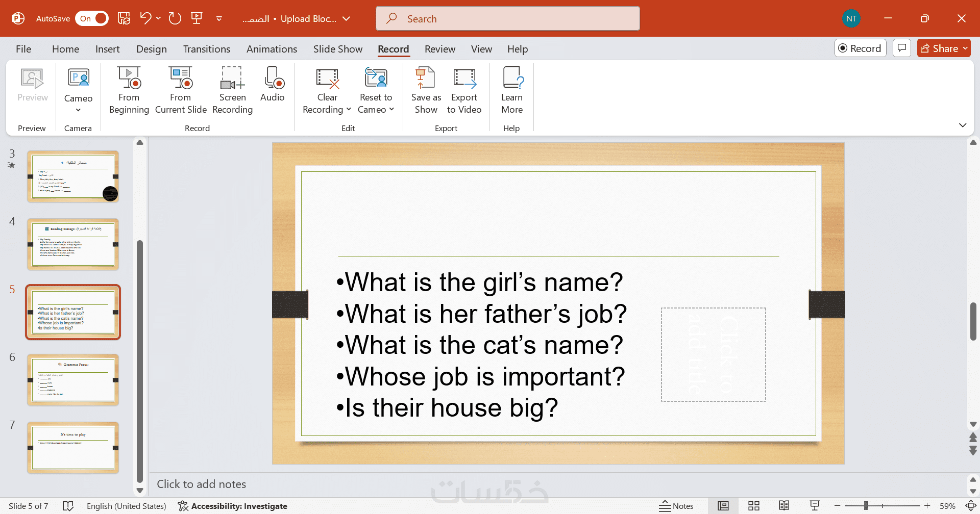Click the Share button
This screenshot has height=514, width=980.
click(939, 48)
